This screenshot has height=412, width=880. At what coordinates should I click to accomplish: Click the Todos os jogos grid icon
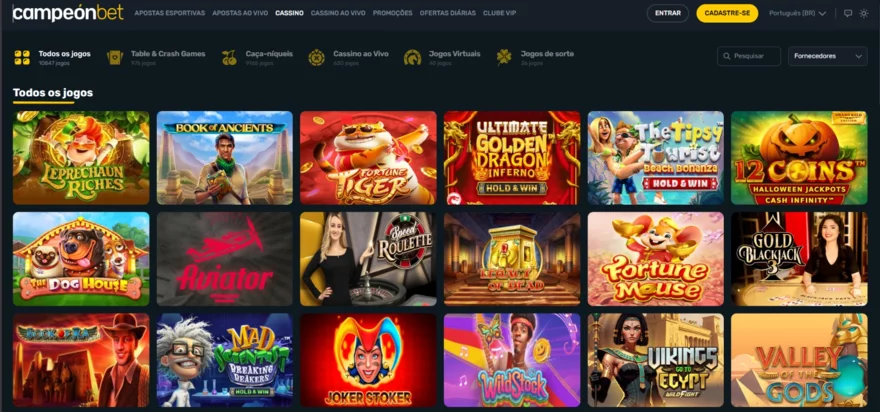[22, 57]
